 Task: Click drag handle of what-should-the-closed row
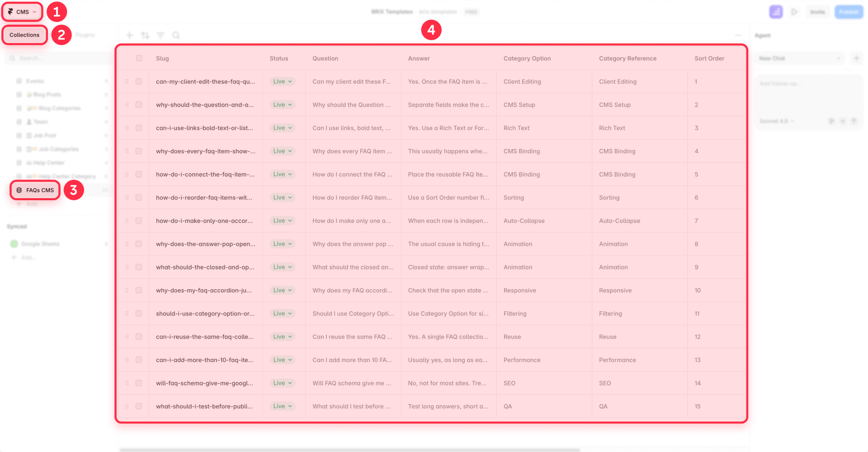coord(127,267)
